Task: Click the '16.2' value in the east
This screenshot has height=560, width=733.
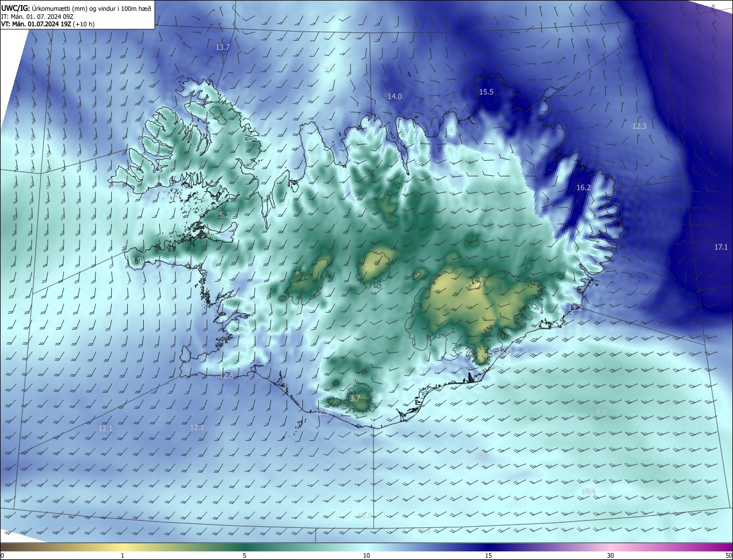Action: tap(584, 188)
